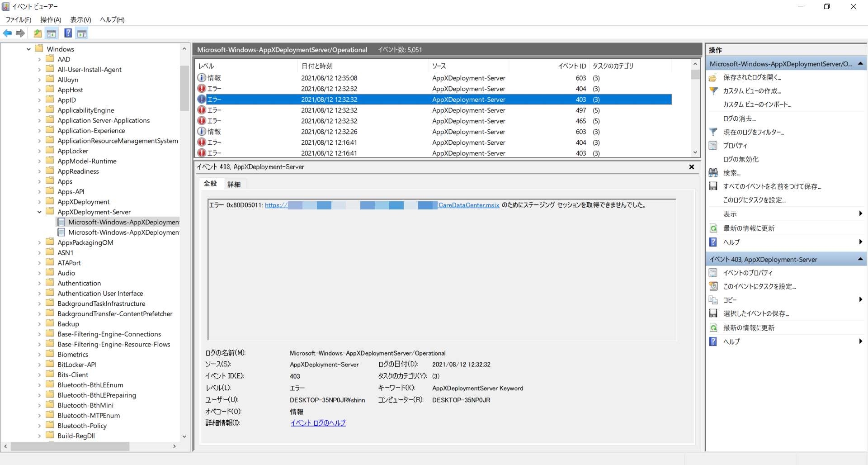This screenshot has width=868, height=465.
Task: Click the CareDataCenter.msix hyperlink
Action: [468, 205]
